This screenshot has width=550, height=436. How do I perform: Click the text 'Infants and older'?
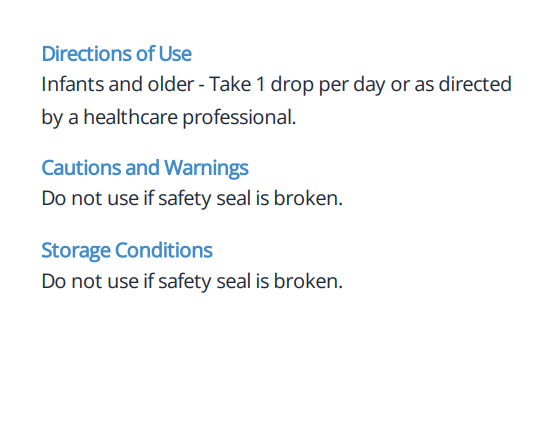(x=118, y=84)
